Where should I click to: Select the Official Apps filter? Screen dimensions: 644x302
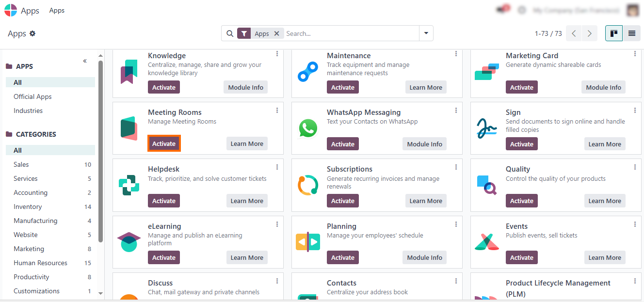[32, 96]
